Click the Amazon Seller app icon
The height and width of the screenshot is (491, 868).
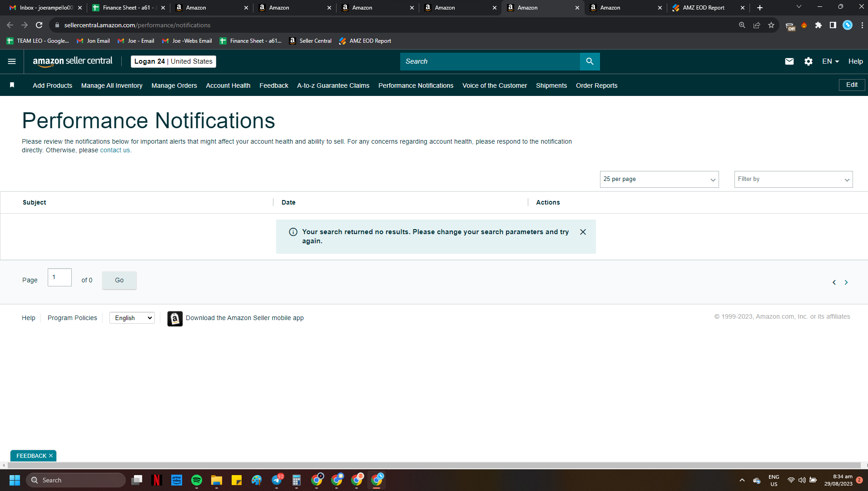175,318
